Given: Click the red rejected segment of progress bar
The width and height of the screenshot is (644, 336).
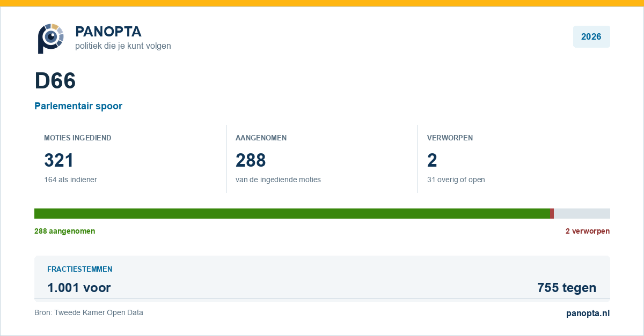Looking at the screenshot, I should tap(552, 213).
